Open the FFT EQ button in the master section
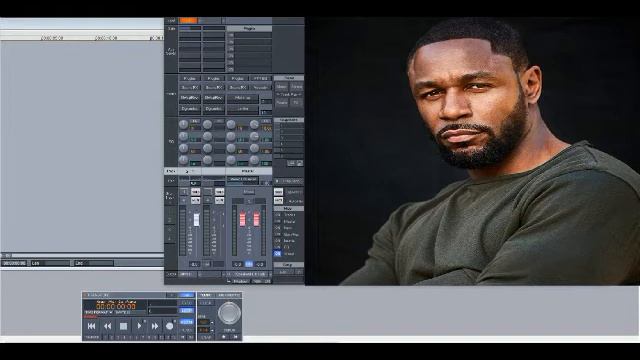 coord(260,78)
